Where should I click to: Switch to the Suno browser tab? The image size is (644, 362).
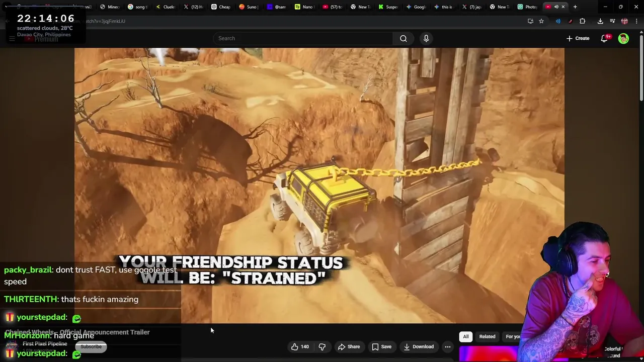pos(250,7)
